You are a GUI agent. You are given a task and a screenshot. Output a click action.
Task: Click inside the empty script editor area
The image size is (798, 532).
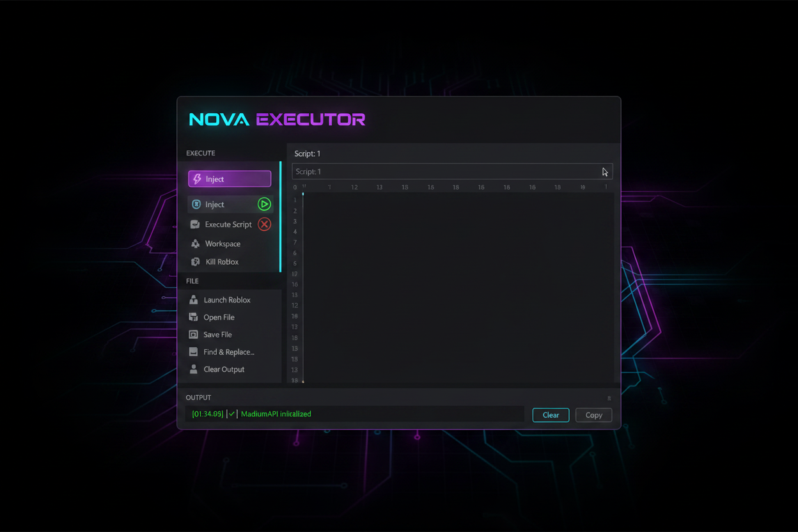(458, 286)
